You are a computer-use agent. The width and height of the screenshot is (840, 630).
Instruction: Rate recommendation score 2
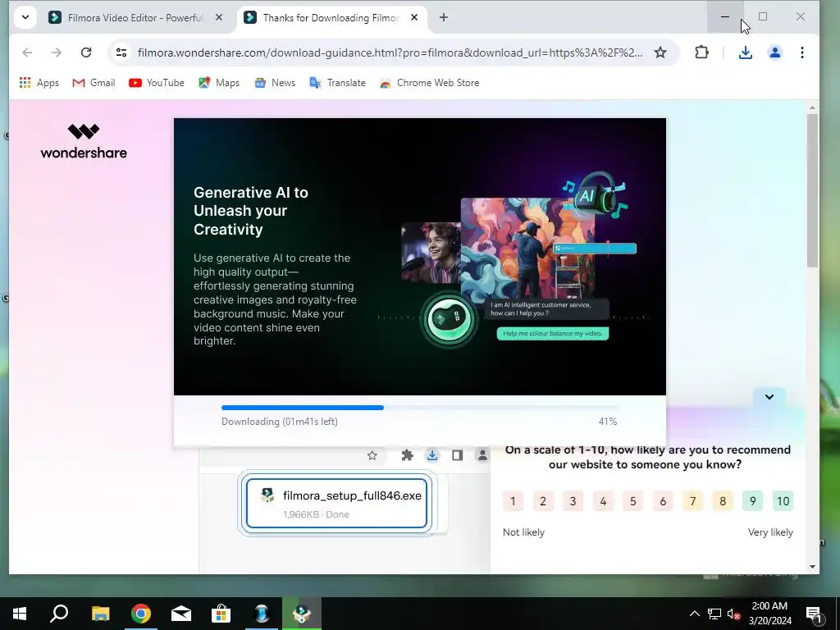click(543, 501)
